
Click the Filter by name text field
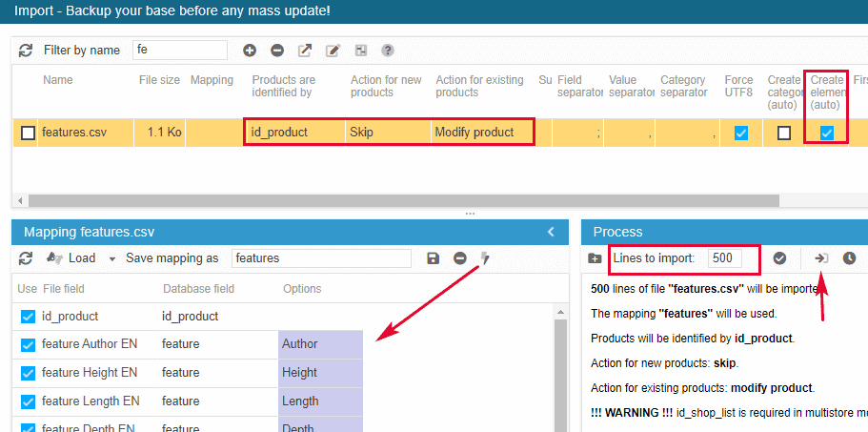(x=179, y=50)
